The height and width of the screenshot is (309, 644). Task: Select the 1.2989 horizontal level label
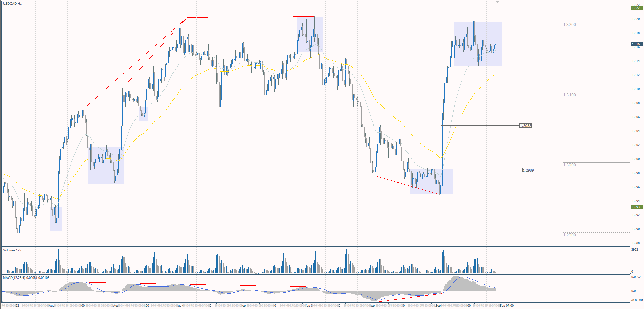click(x=528, y=170)
